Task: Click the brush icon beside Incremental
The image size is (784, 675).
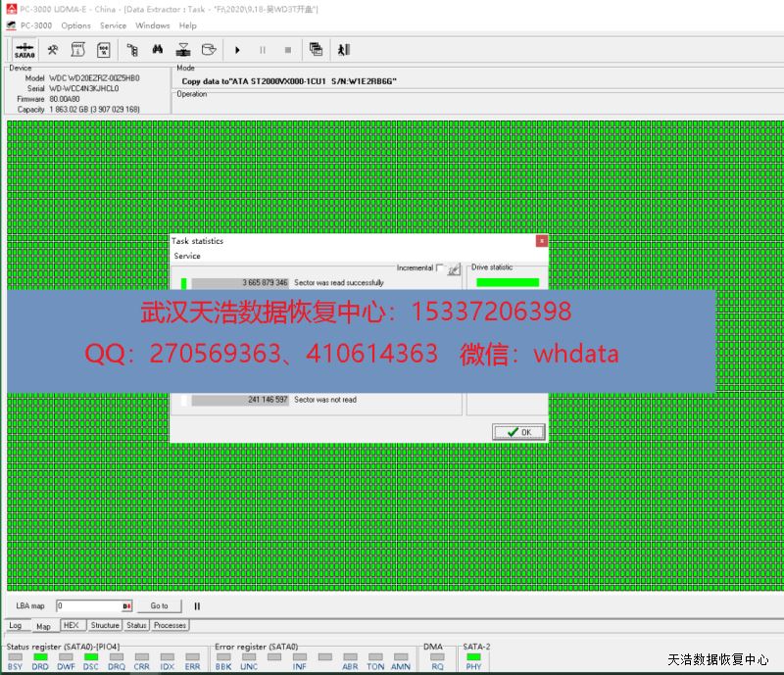Action: coord(453,269)
